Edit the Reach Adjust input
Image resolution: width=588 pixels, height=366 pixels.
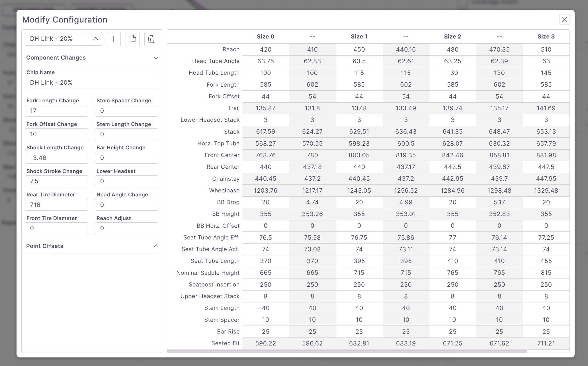pyautogui.click(x=126, y=228)
